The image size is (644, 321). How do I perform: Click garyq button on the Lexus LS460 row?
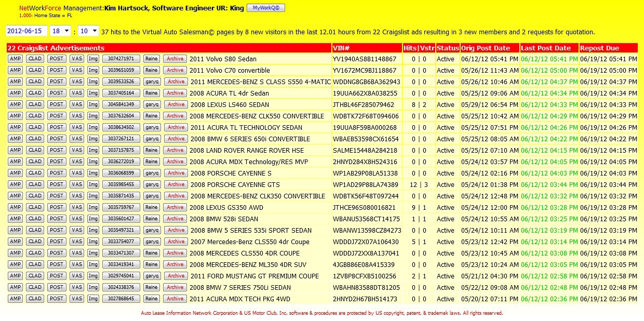[152, 104]
